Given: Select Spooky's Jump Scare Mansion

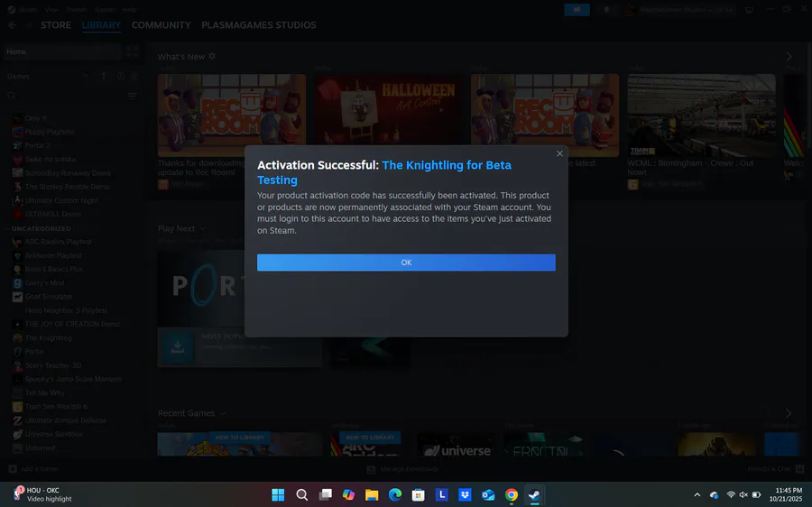Looking at the screenshot, I should (74, 379).
